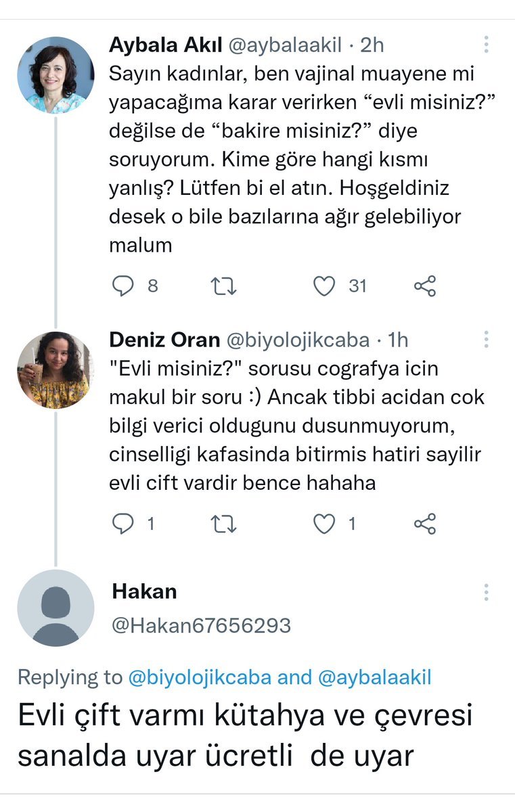Share Aybala Akıl's tweet

tap(425, 286)
